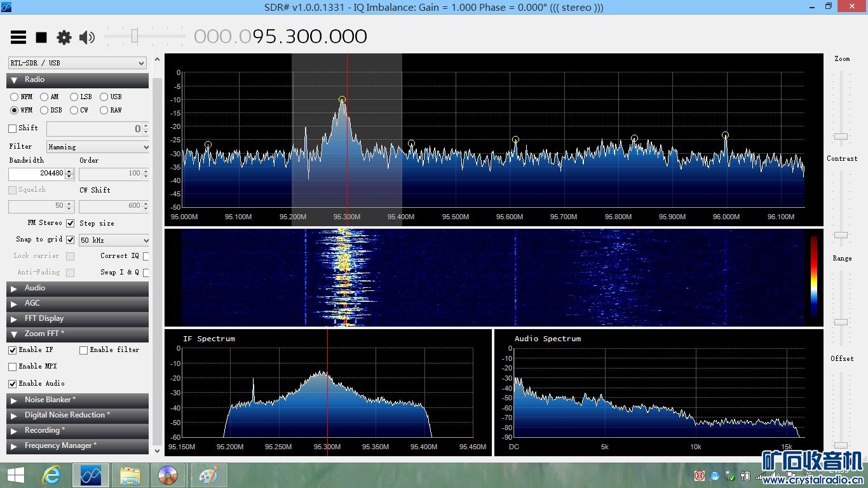Expand the AGC panel
Screen dimensions: 868x488
click(78, 304)
